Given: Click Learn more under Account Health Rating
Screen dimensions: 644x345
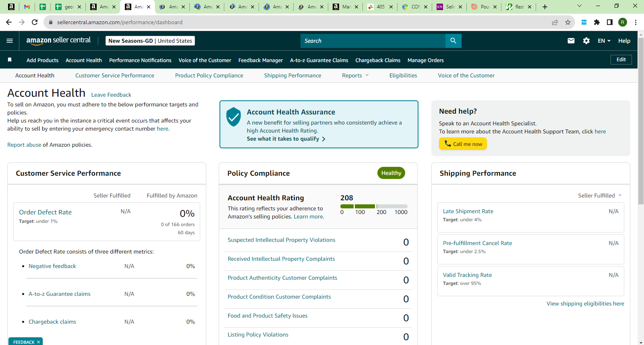Looking at the screenshot, I should click(x=308, y=216).
